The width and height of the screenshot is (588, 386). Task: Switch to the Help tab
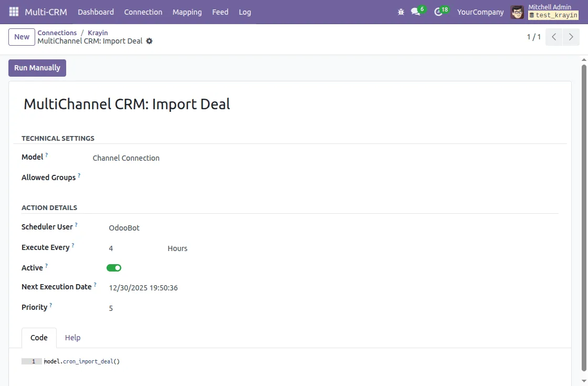click(x=72, y=337)
